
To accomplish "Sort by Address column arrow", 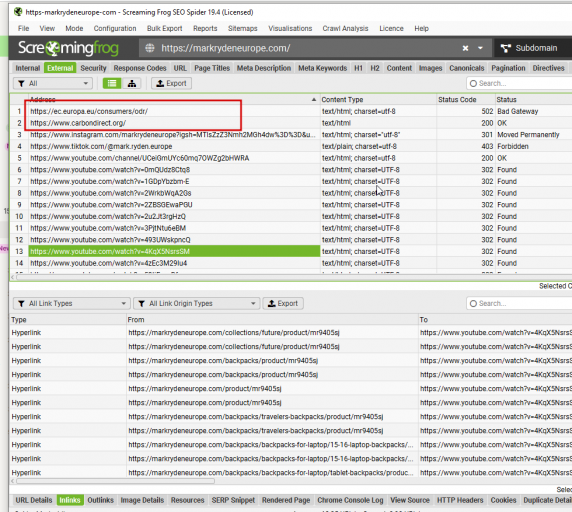I will pyautogui.click(x=314, y=100).
